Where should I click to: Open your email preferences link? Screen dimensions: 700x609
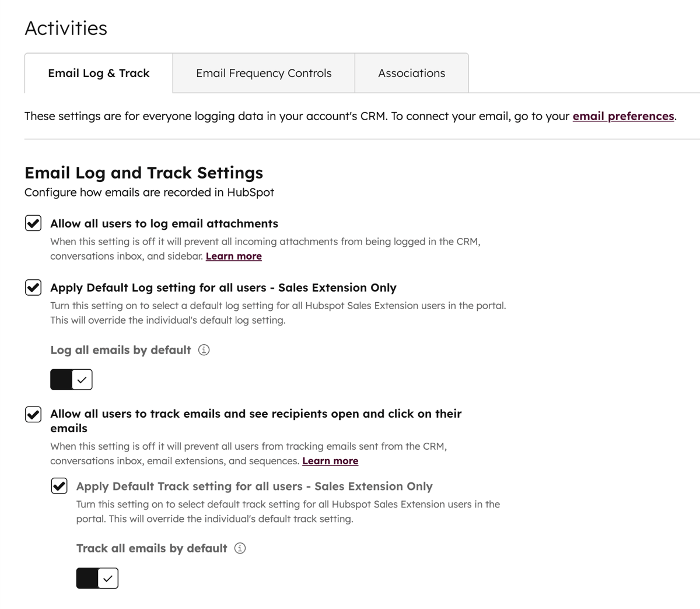pos(623,116)
